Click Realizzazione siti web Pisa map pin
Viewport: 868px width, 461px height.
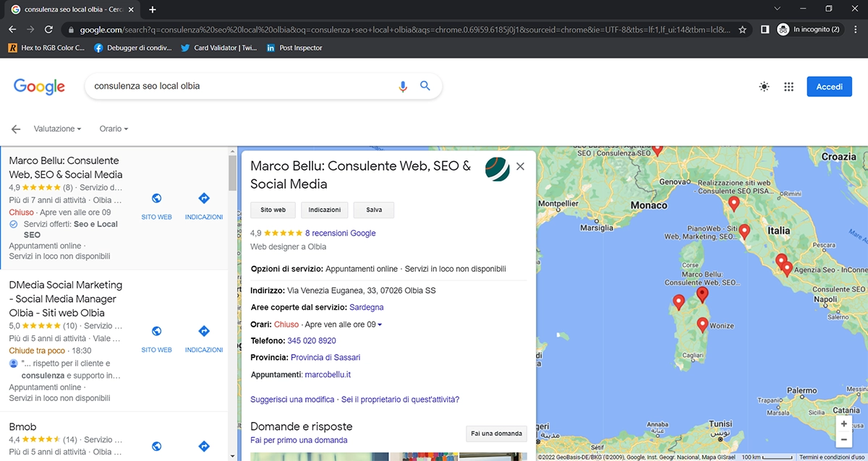coord(733,204)
